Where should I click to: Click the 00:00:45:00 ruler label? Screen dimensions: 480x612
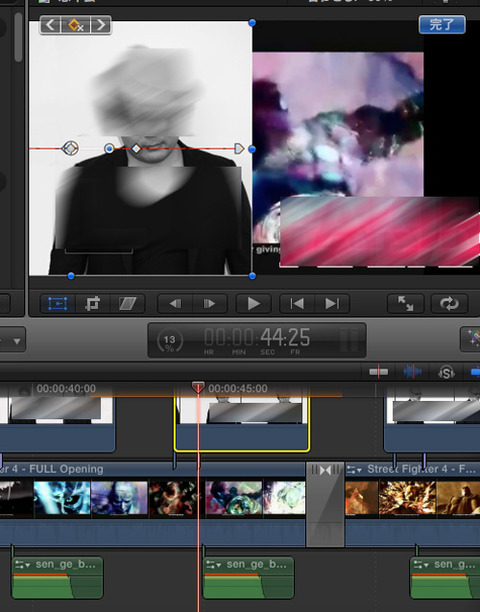(238, 389)
